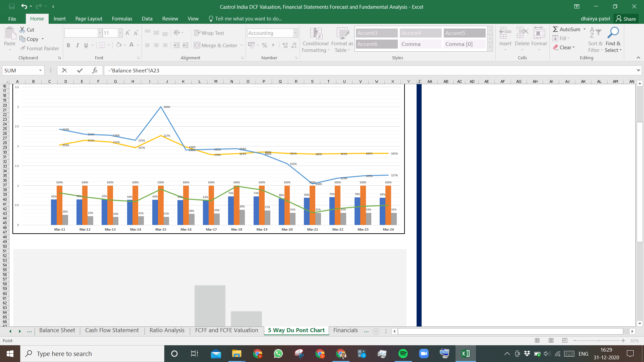Screen dimensions: 644x362
Task: Click the Windows Start button
Action: point(10,354)
